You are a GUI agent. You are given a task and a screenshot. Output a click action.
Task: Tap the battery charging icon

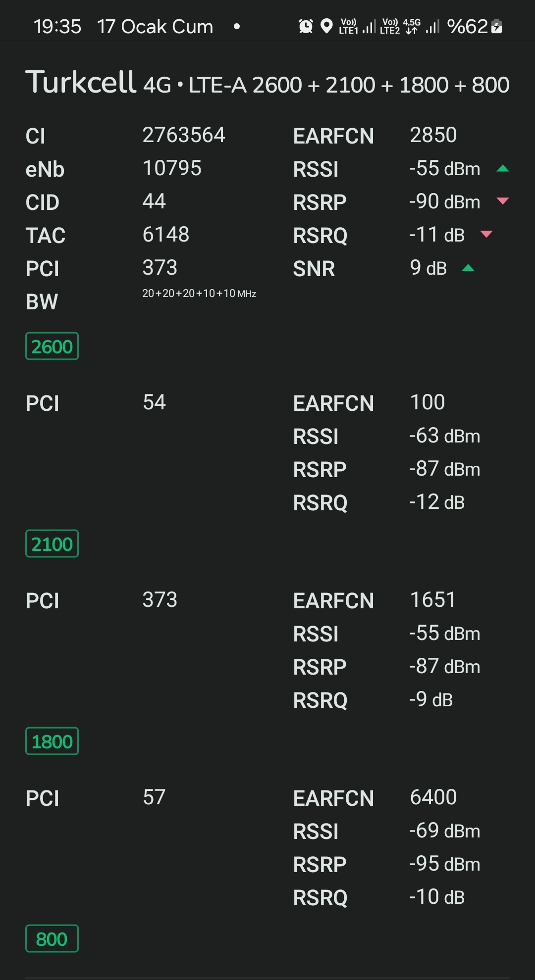pos(496,26)
